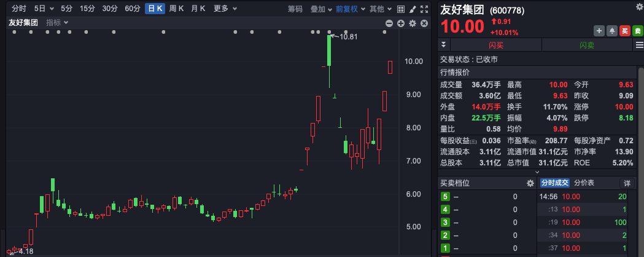Click the +10.01% change percentage
644x257 pixels.
(x=505, y=33)
